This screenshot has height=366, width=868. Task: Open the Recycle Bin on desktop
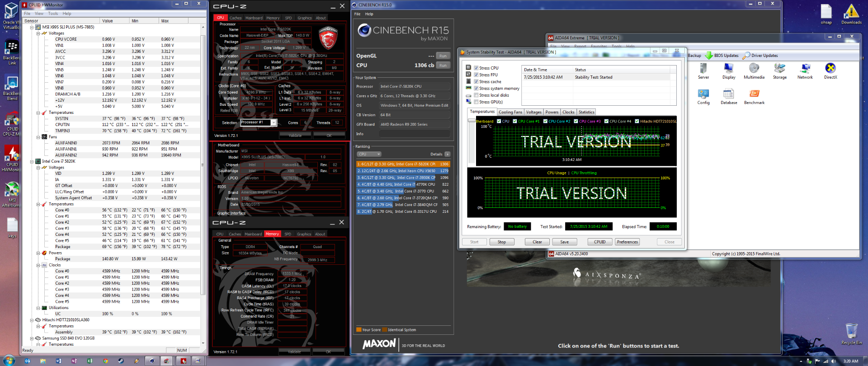(x=851, y=334)
